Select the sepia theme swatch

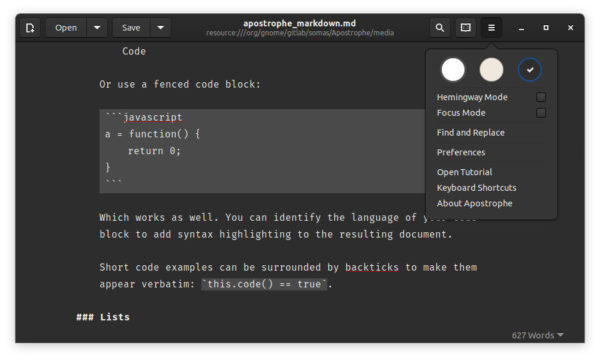pyautogui.click(x=491, y=70)
